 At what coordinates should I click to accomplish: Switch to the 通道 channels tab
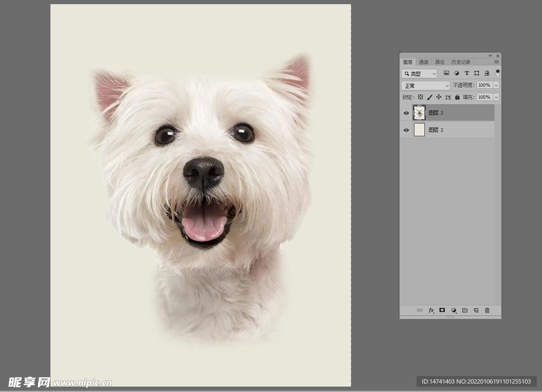coord(423,62)
